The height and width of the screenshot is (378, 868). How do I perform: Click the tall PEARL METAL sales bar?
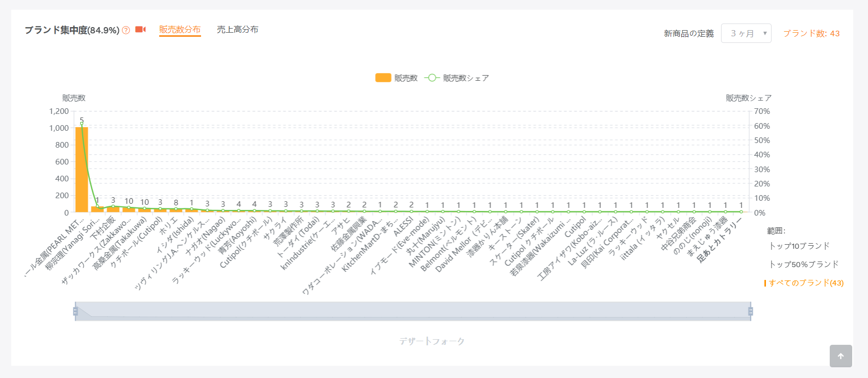tap(82, 170)
